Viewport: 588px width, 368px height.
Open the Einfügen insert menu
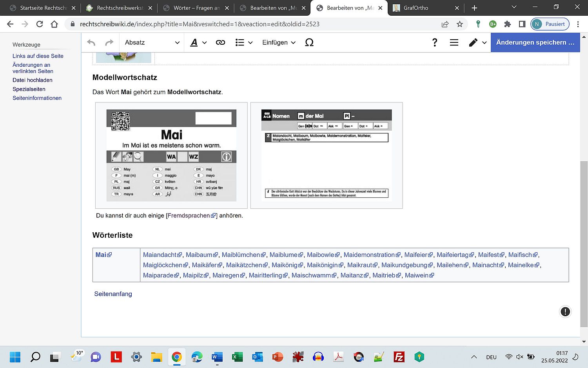[x=279, y=42]
